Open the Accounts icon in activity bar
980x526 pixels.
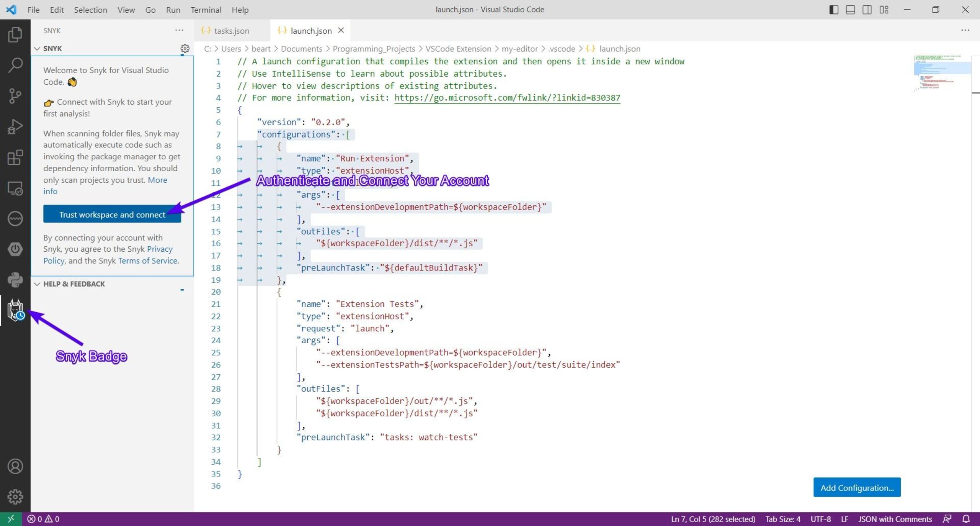point(15,466)
